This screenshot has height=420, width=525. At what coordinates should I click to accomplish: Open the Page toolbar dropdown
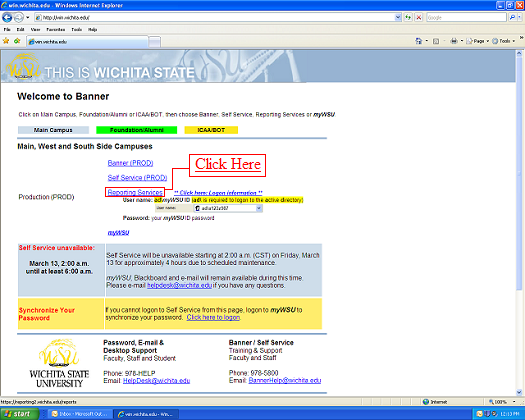pyautogui.click(x=478, y=41)
